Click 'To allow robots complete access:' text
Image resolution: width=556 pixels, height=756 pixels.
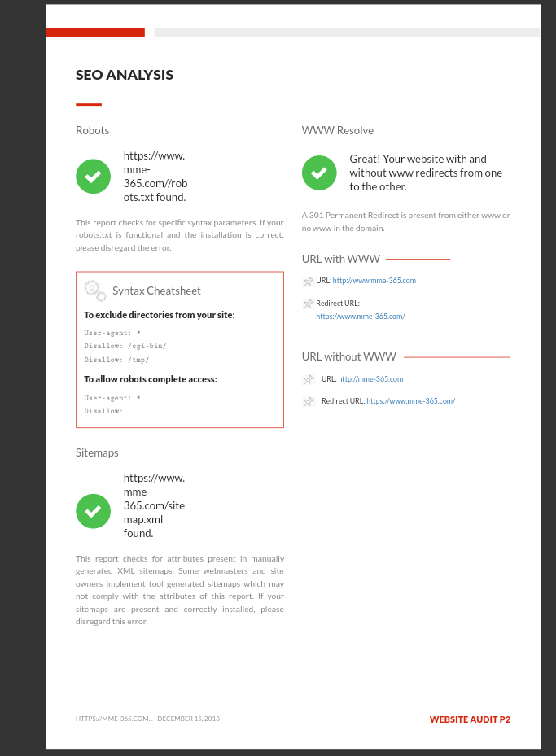151,379
